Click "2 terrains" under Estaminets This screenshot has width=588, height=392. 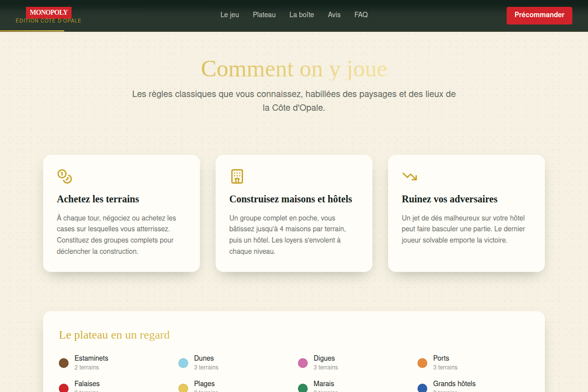tap(87, 367)
